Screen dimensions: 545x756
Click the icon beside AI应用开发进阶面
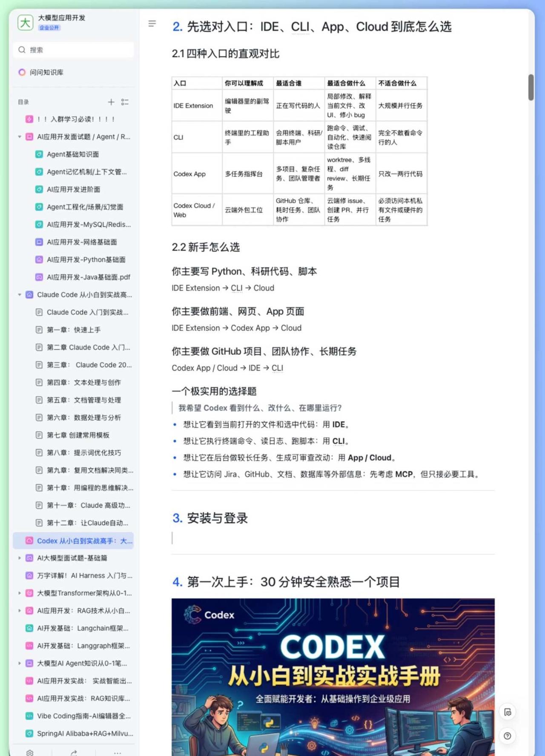pos(39,189)
